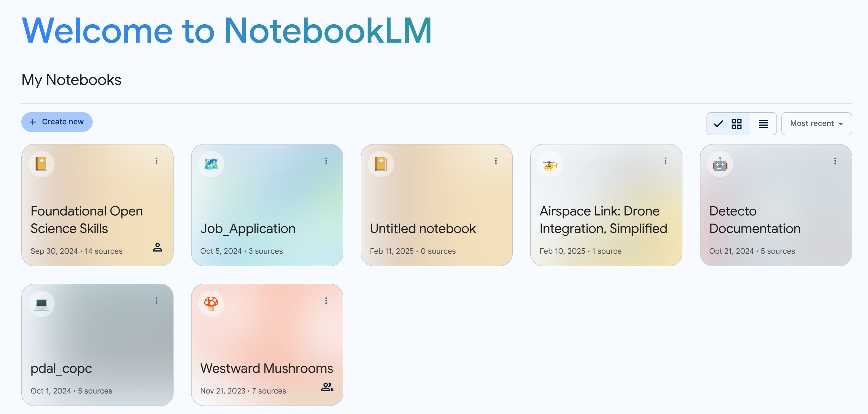
Task: Open the Foundational Open Science Skills notebook
Action: [87, 220]
